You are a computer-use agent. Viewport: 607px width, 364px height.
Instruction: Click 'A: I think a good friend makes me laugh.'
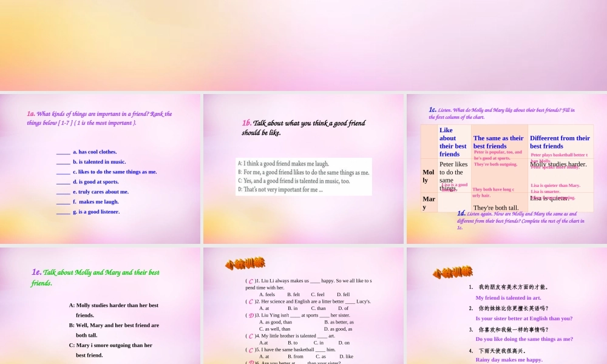tap(283, 164)
